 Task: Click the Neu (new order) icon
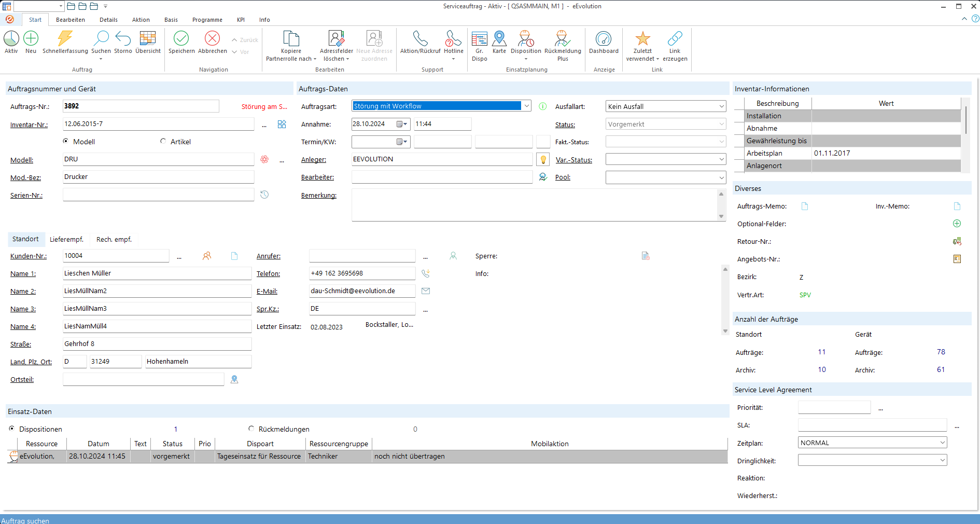31,38
